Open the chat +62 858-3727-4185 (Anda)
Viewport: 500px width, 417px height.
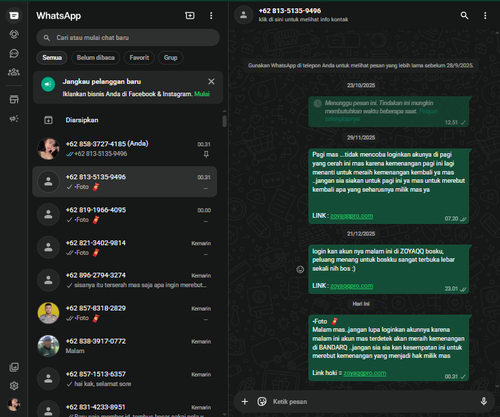[x=125, y=149]
